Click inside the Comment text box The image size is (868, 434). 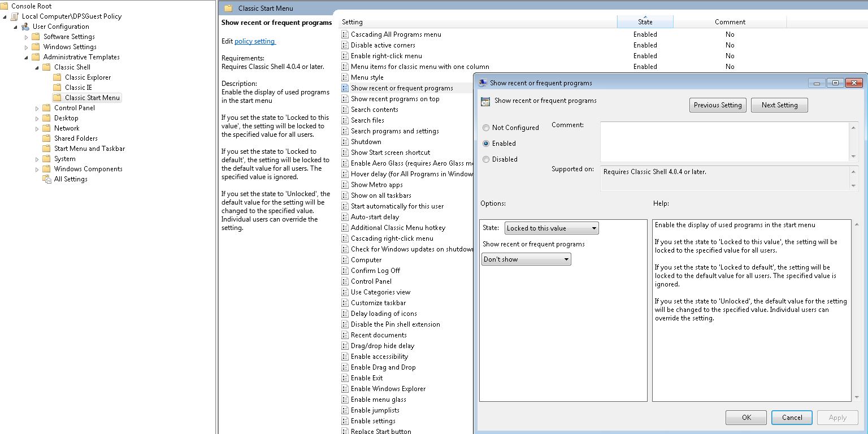pyautogui.click(x=724, y=141)
